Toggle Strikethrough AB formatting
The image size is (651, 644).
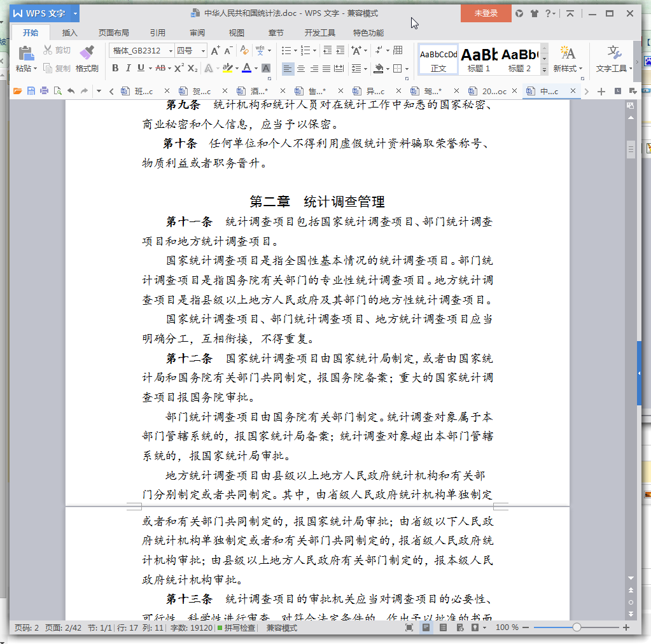point(160,68)
